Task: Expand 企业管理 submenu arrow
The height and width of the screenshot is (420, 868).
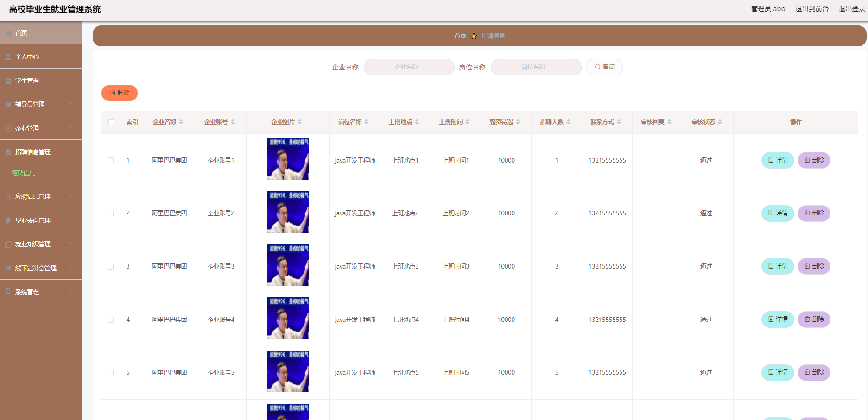Action: [71, 127]
